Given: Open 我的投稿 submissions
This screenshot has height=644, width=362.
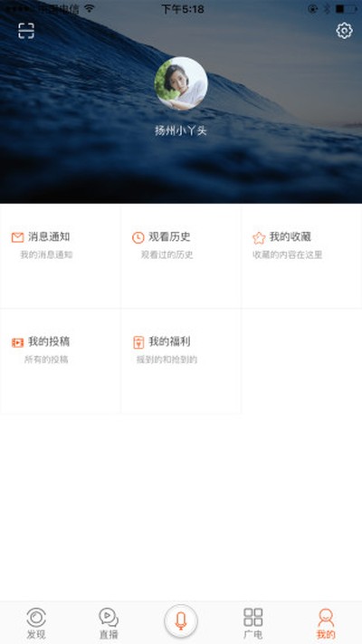Looking at the screenshot, I should 49,341.
